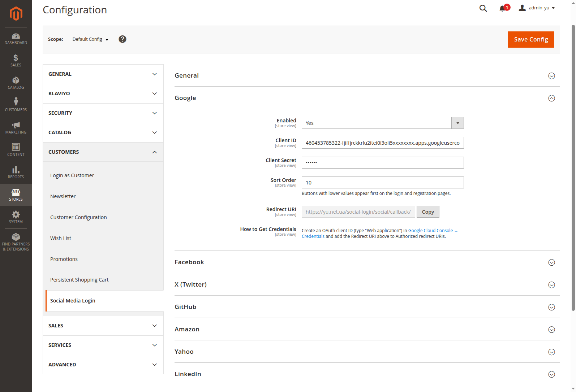
Task: Expand the LinkedIn section
Action: point(367,374)
